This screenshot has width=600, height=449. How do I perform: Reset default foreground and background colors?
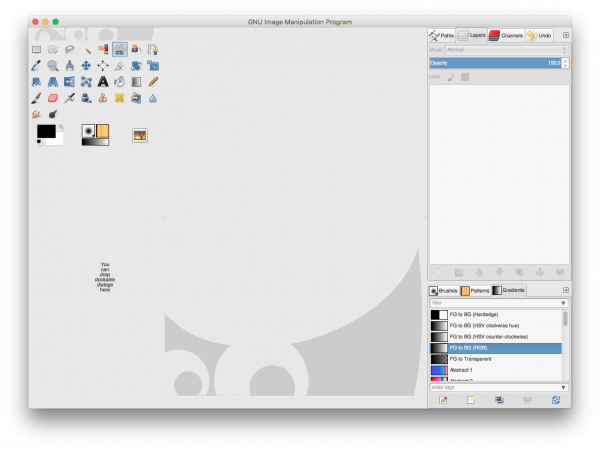(x=39, y=143)
